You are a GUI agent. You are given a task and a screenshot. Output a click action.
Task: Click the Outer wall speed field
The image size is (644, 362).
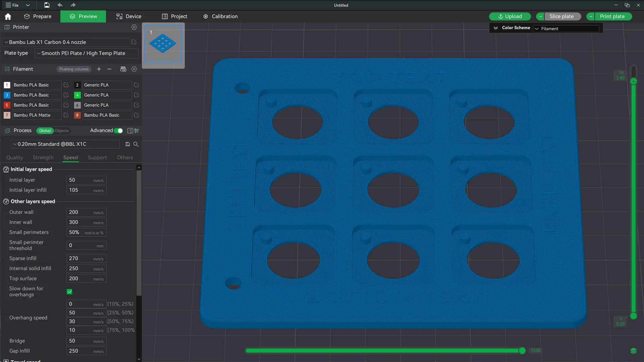[x=87, y=212]
